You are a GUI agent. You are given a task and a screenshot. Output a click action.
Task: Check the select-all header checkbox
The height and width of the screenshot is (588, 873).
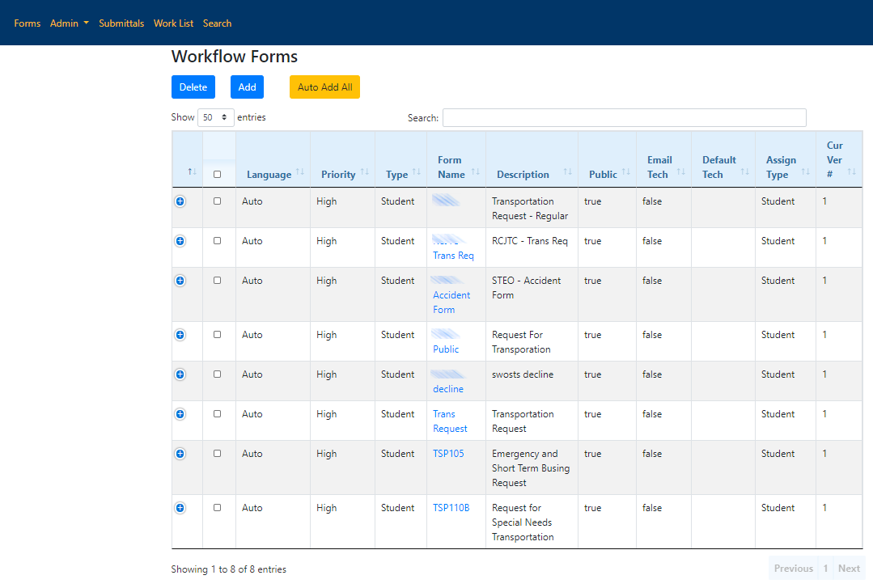(217, 175)
